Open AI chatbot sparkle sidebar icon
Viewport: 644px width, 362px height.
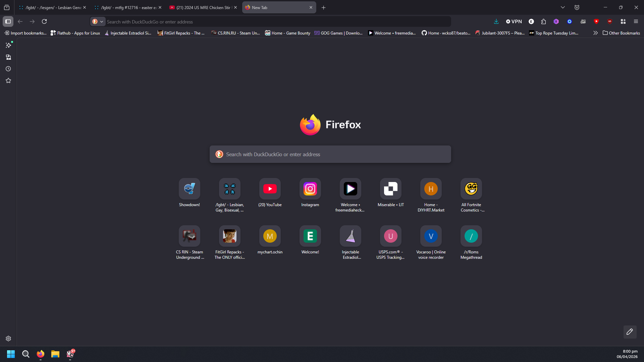point(8,45)
